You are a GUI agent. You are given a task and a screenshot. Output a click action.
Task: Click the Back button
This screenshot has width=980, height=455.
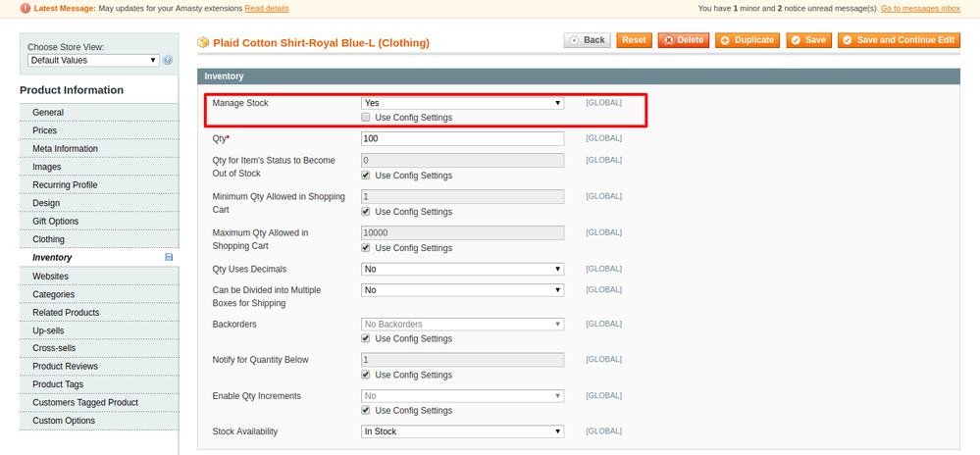[587, 40]
